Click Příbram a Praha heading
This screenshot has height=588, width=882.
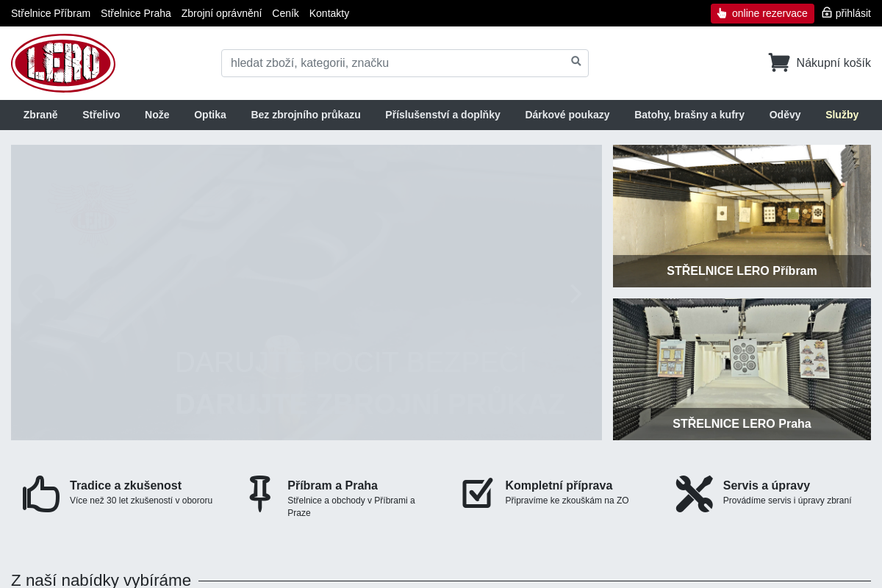(332, 486)
